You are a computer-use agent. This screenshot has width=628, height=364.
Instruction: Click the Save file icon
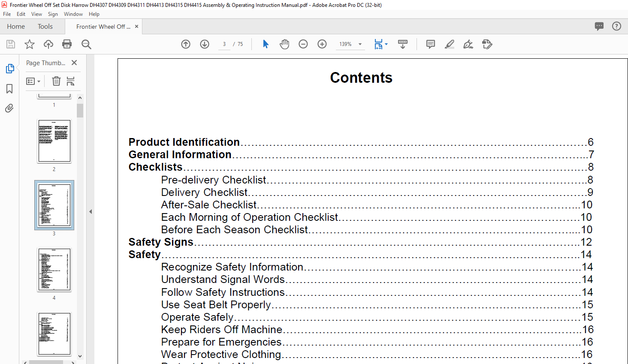[x=11, y=44]
